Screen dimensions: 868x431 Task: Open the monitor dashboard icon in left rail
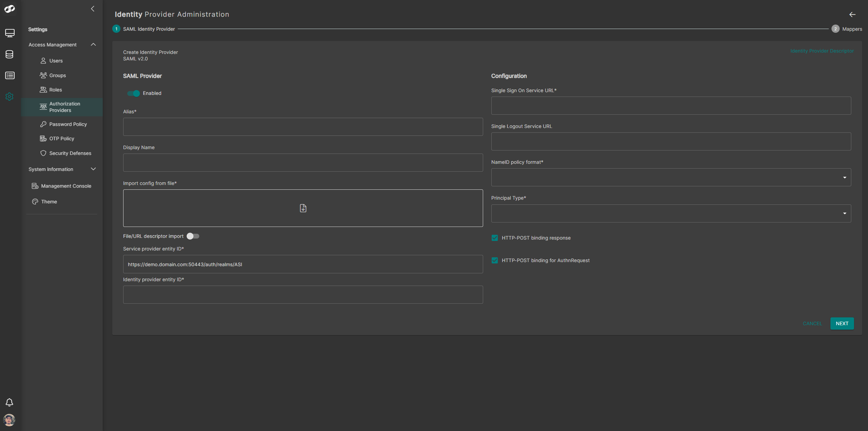(x=10, y=33)
